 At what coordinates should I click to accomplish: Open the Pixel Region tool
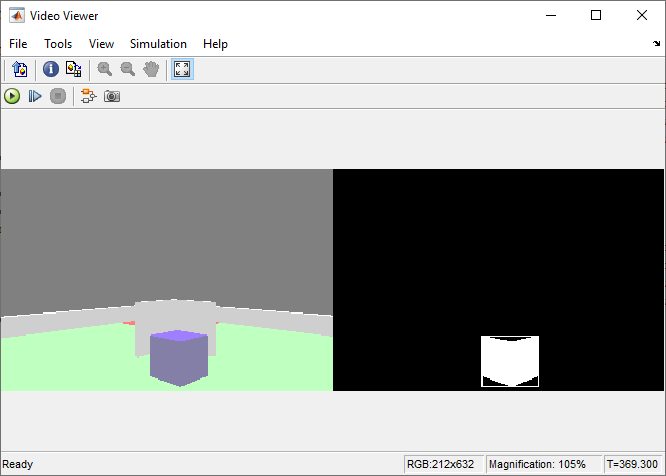73,69
